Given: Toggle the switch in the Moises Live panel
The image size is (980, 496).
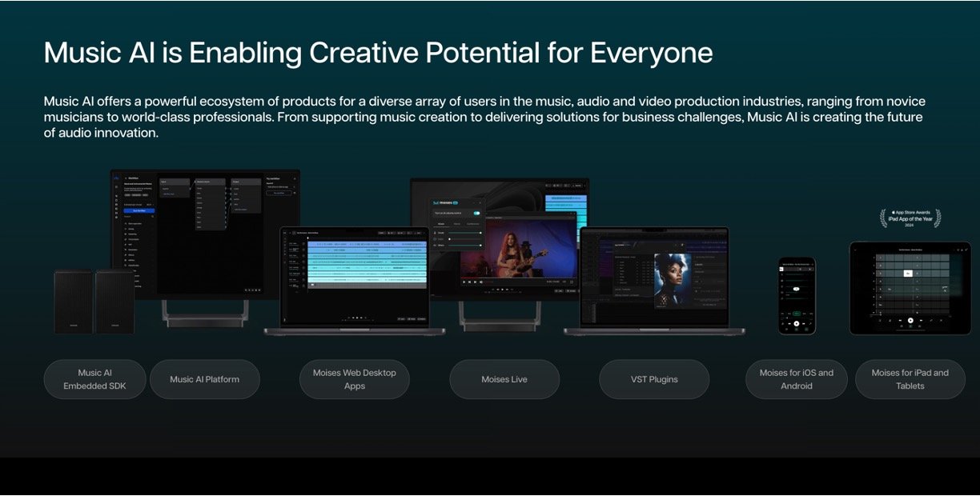Looking at the screenshot, I should (x=476, y=214).
